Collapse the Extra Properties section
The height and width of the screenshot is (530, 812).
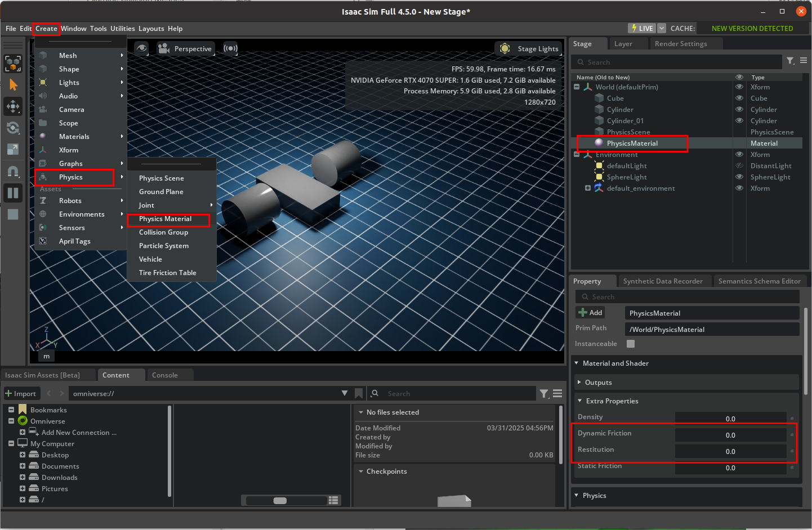pos(580,401)
